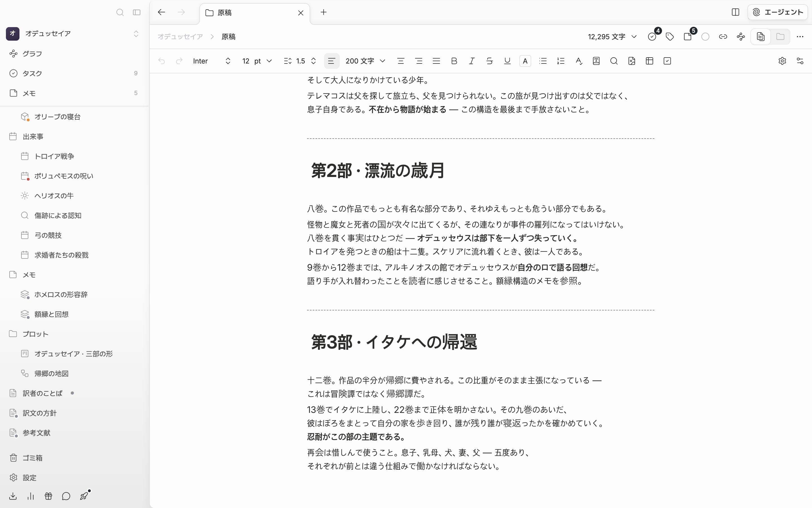Toggle underline formatting
812x508 pixels.
point(507,61)
